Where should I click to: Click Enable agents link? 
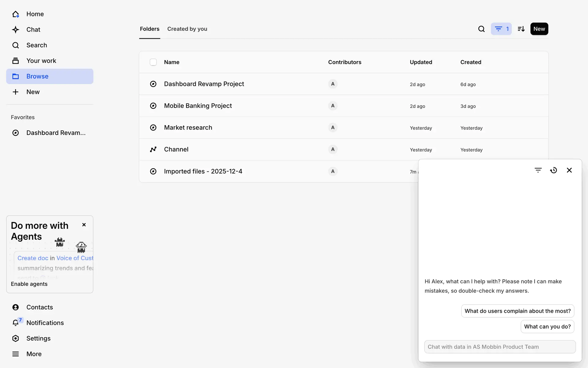[29, 284]
